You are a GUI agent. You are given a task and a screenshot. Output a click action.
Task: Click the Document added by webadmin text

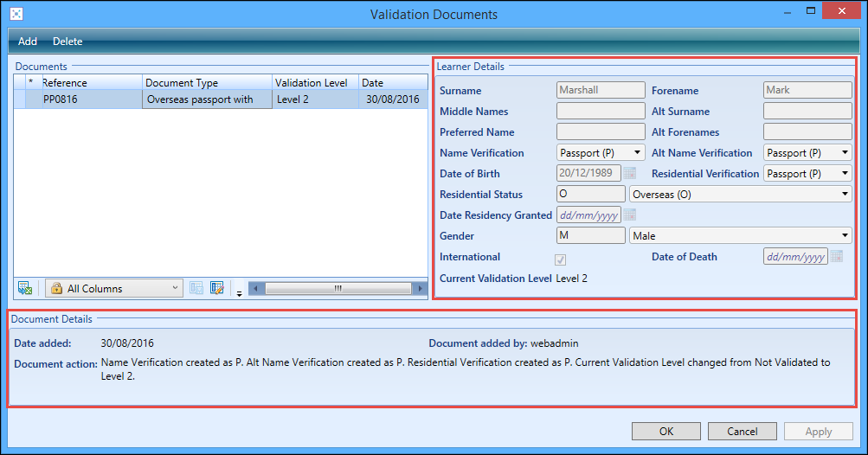coord(503,343)
